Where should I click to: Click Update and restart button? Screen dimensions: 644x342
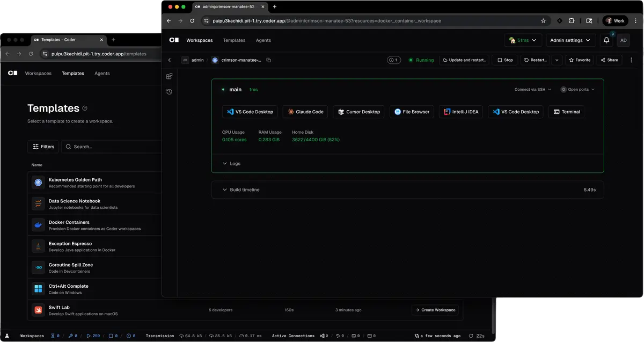[464, 60]
